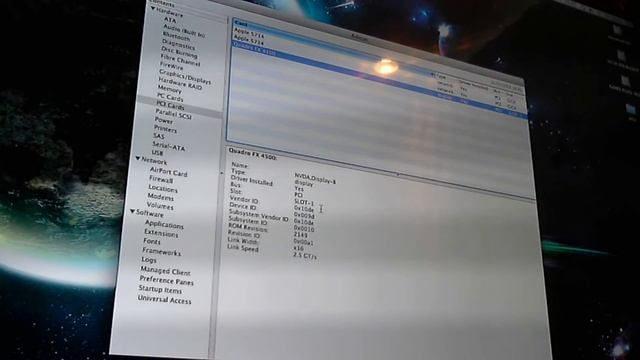Select Logs in the sidebar
640x360 pixels.
tap(149, 260)
